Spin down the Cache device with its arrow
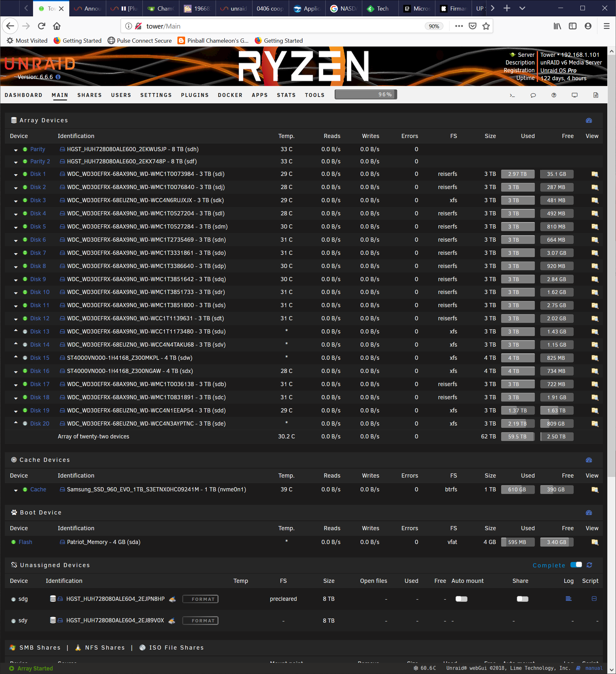Image resolution: width=616 pixels, height=674 pixels. coord(16,491)
